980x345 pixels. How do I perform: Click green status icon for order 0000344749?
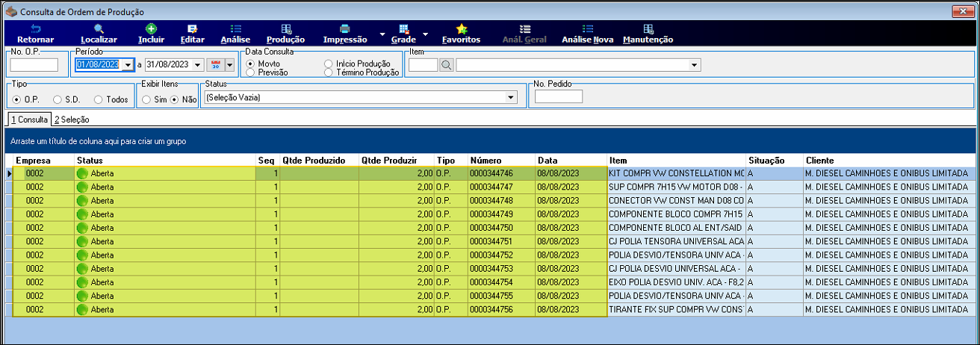point(82,214)
